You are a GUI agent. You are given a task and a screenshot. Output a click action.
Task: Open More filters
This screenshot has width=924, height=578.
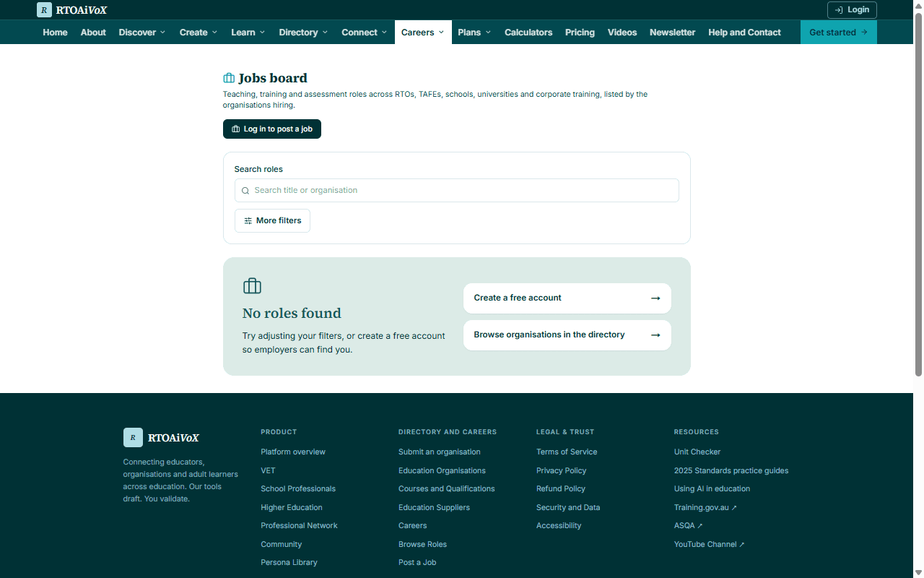pyautogui.click(x=272, y=221)
